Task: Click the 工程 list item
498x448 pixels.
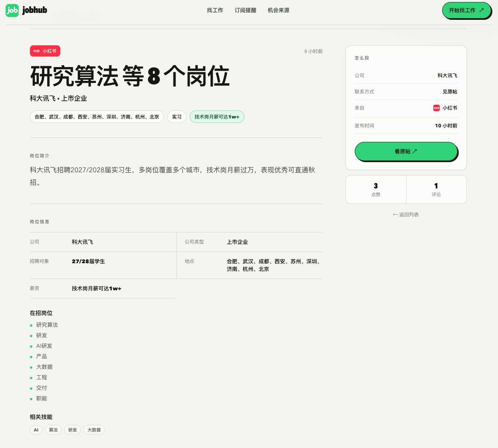Action: [x=42, y=377]
